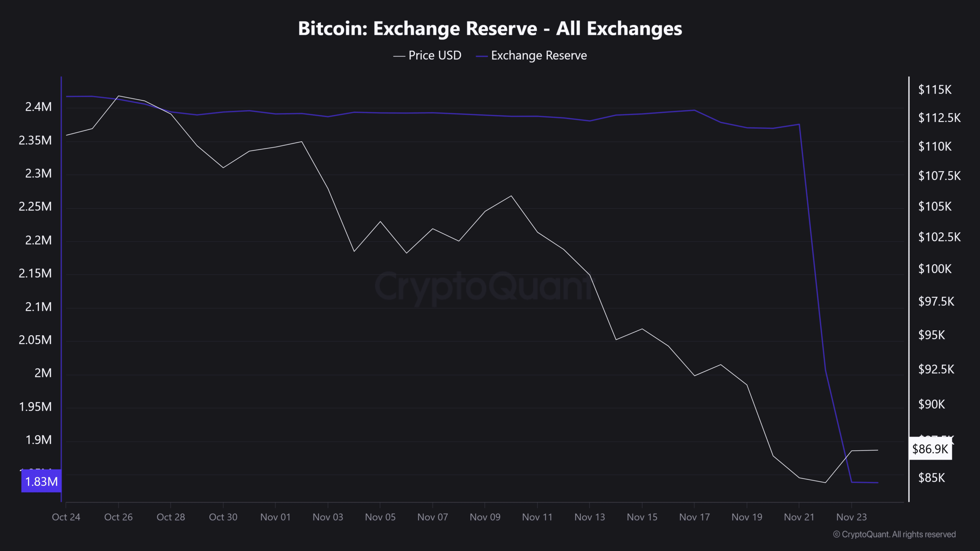
Task: Select the Nov 01 date tick label
Action: (275, 517)
